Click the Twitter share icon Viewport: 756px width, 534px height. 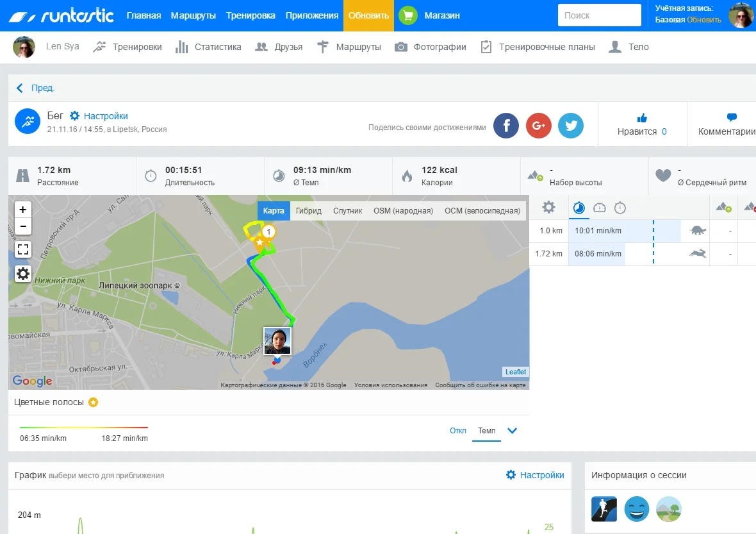[570, 126]
